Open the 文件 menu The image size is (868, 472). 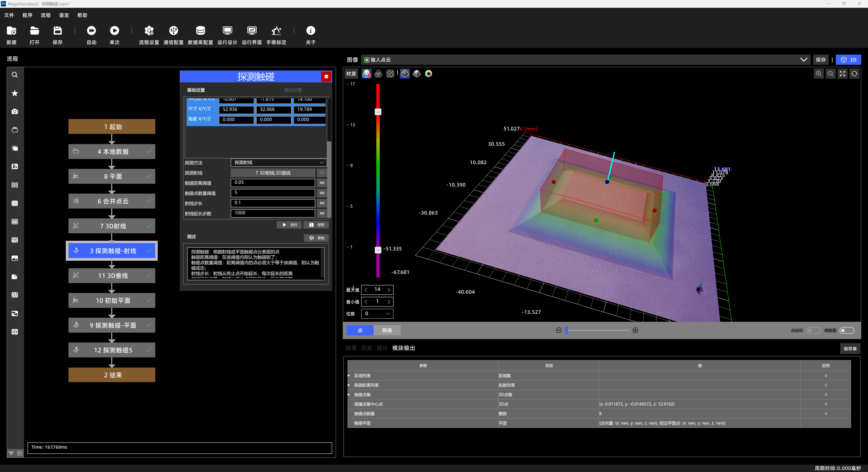9,15
